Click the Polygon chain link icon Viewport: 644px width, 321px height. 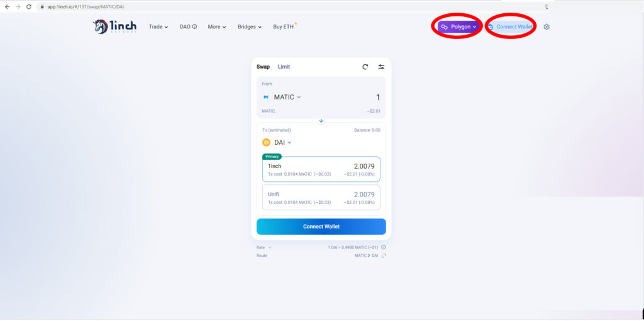click(x=445, y=26)
